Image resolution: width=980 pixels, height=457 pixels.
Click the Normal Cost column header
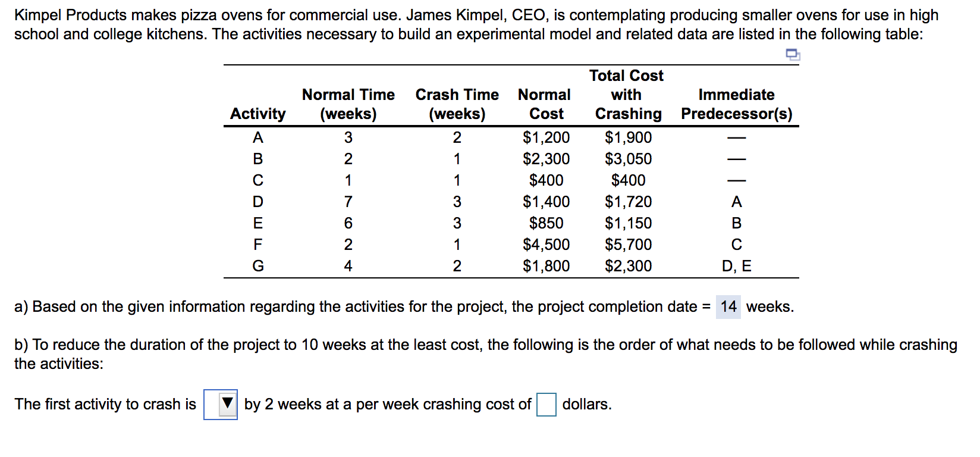[545, 104]
